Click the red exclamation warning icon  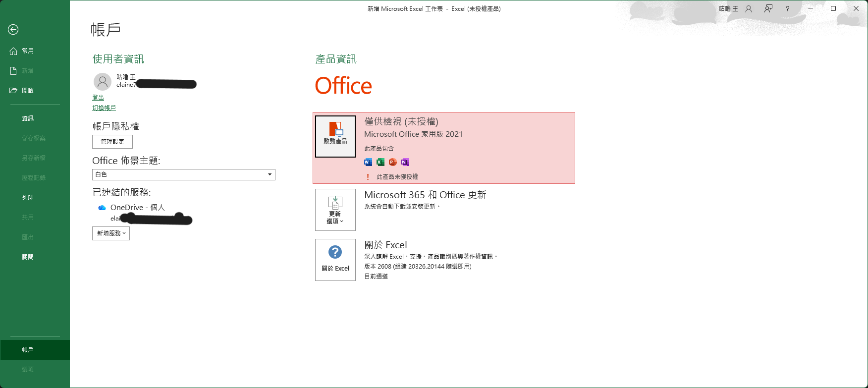pyautogui.click(x=368, y=177)
